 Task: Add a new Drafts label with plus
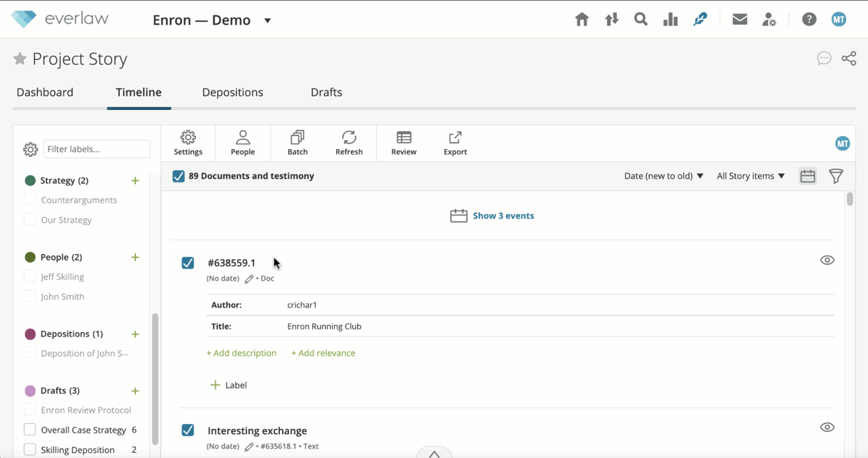click(135, 391)
